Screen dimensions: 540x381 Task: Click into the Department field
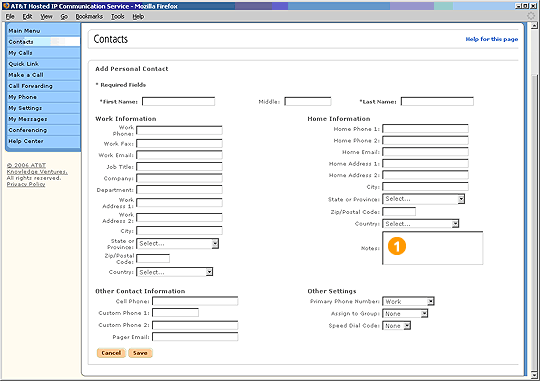coord(179,190)
